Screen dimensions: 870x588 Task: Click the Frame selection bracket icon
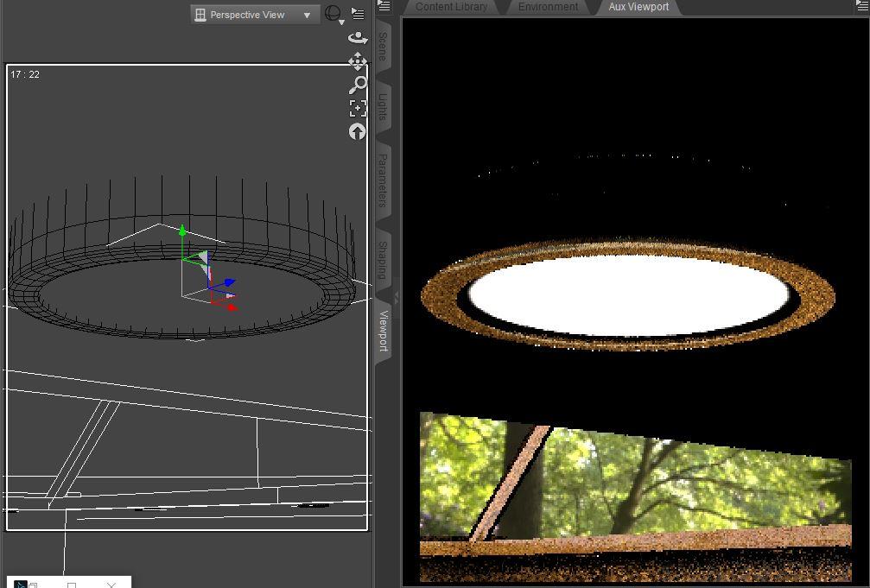(x=358, y=108)
